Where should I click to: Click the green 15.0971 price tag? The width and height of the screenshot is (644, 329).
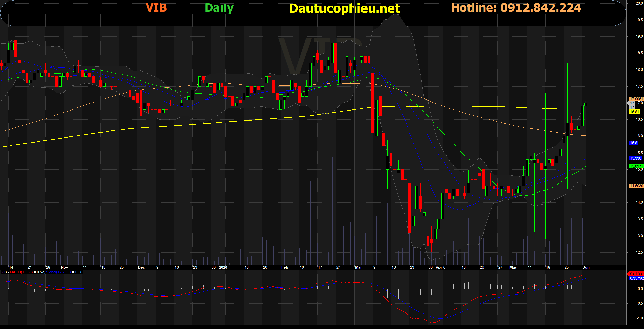click(x=636, y=166)
